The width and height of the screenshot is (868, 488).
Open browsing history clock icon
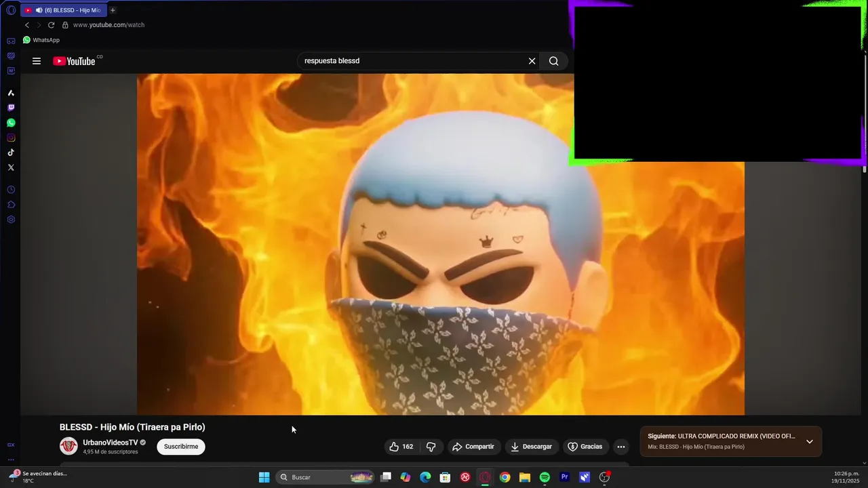[11, 190]
